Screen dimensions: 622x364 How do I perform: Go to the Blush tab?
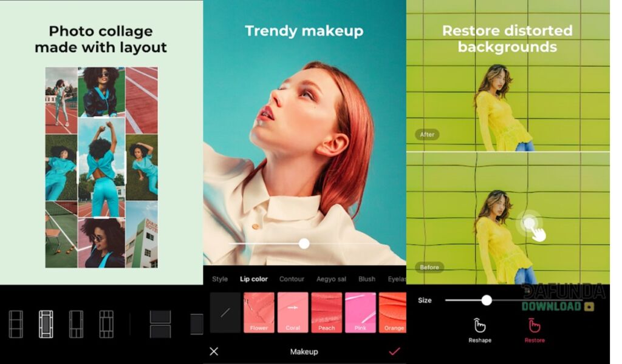pos(366,279)
